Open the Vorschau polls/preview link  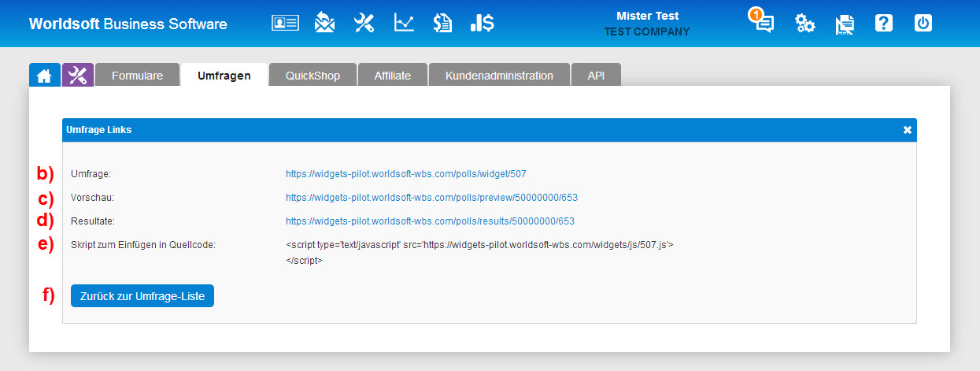tap(432, 197)
